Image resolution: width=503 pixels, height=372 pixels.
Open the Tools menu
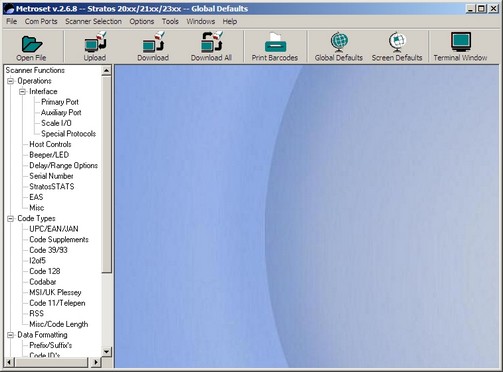click(170, 22)
